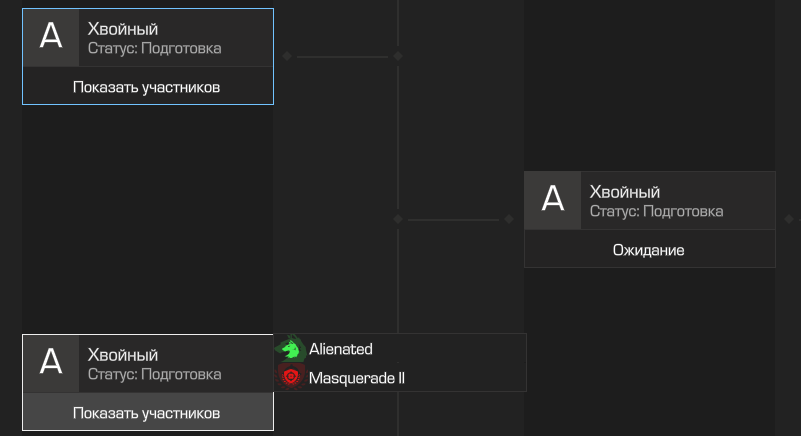
Task: Click the diamond node just before the Ожидание card
Action: (509, 219)
